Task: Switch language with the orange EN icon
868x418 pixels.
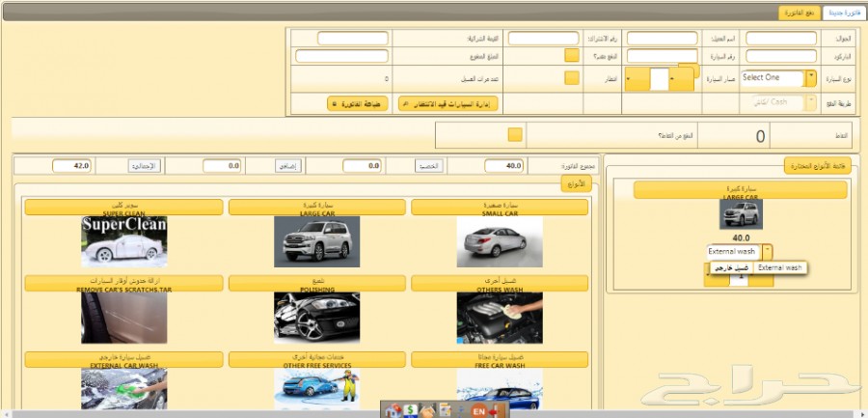Action: [478, 411]
